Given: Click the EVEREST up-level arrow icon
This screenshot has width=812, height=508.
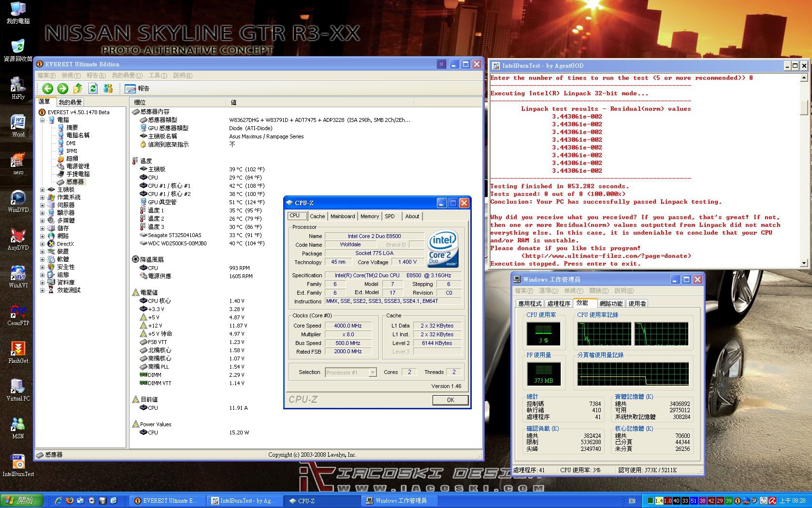Looking at the screenshot, I should (x=78, y=88).
